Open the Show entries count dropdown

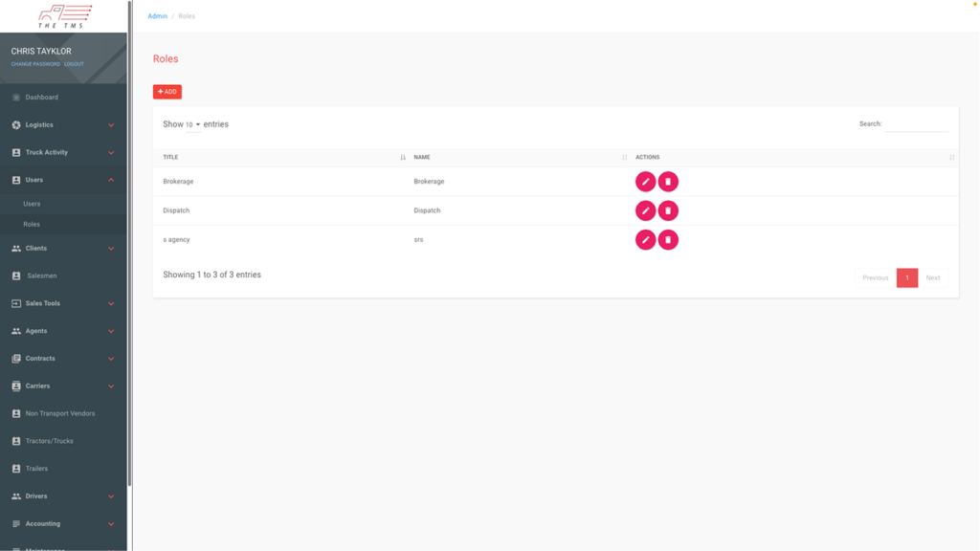[192, 125]
